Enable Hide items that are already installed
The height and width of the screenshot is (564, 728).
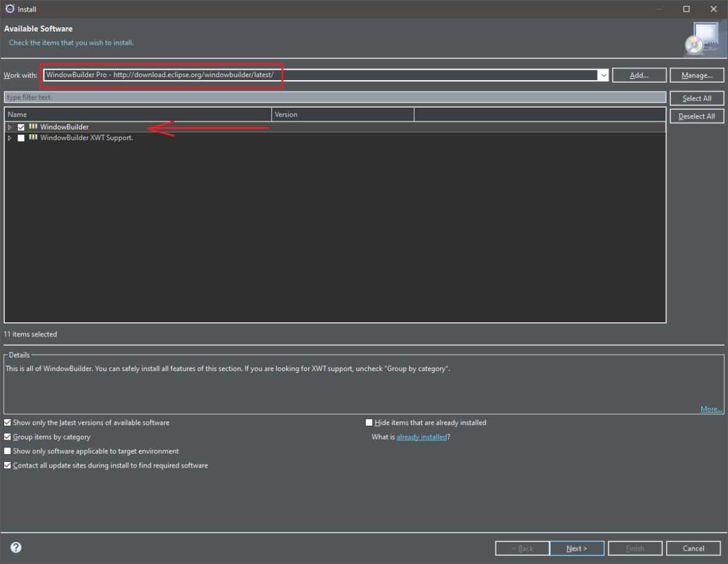(369, 423)
